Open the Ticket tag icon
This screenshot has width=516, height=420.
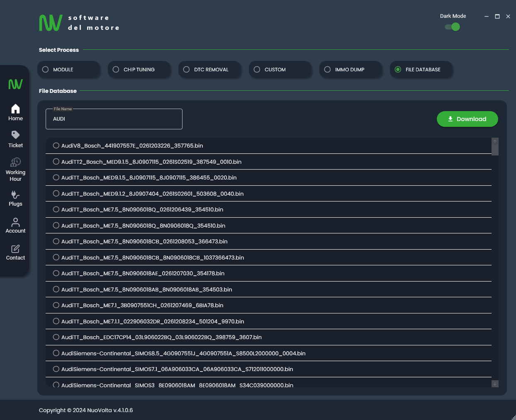point(15,135)
